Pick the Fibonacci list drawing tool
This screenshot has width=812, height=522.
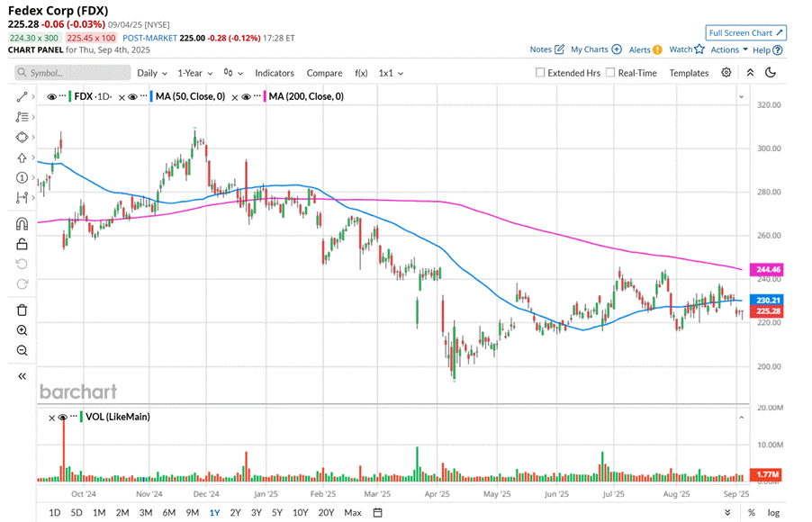(x=22, y=117)
